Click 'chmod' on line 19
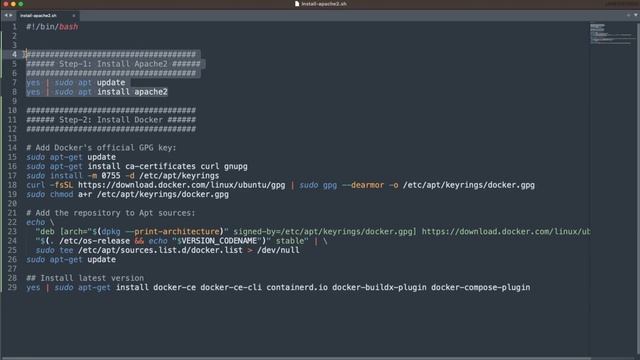Screen dimensions: 640x360 (x=62, y=195)
